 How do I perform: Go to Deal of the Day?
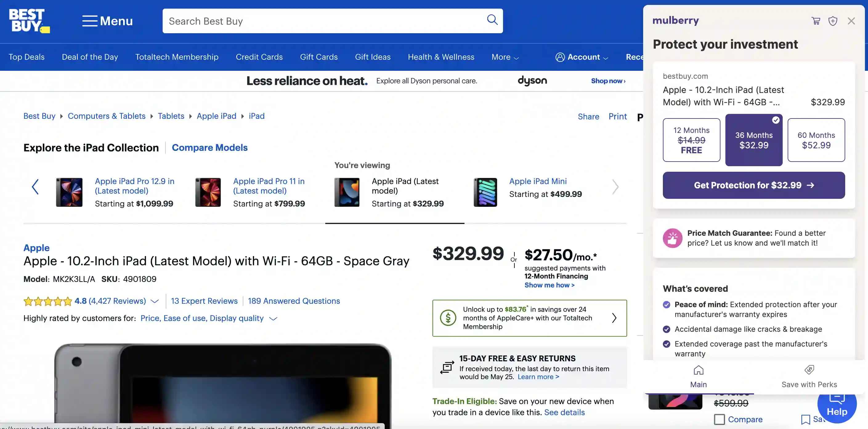(x=90, y=57)
